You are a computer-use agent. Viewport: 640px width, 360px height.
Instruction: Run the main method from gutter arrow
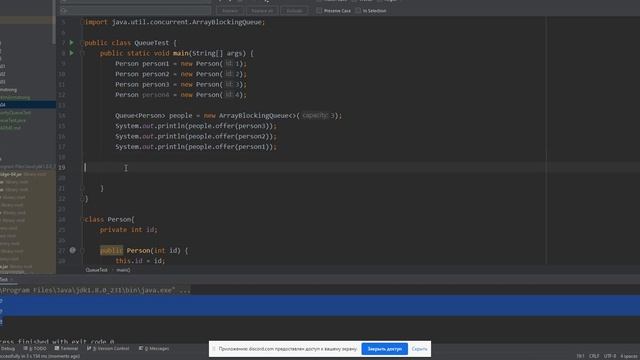(72, 53)
